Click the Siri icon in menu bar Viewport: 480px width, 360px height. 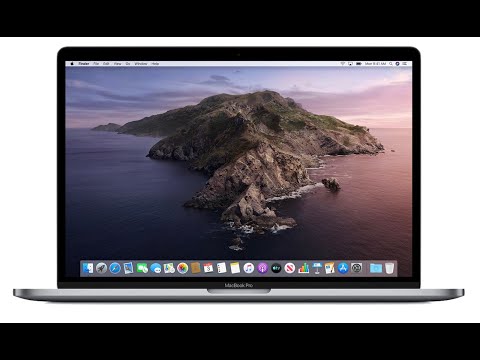[x=397, y=63]
